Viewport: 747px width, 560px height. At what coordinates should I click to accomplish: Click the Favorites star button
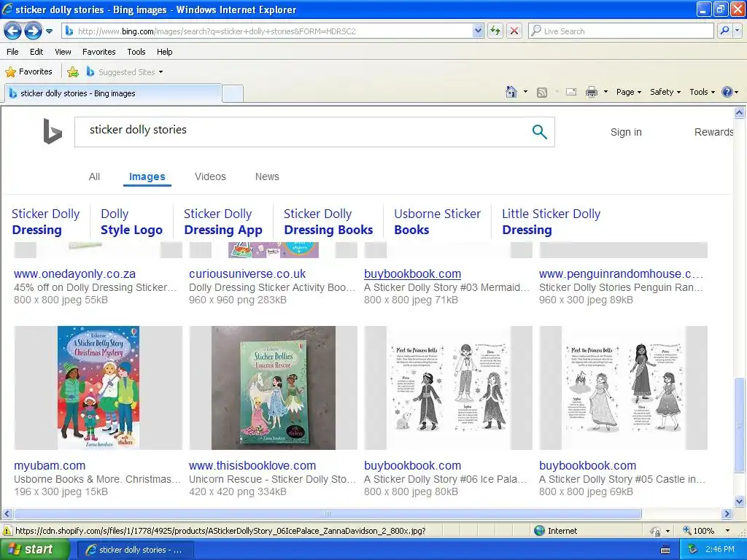pyautogui.click(x=28, y=72)
